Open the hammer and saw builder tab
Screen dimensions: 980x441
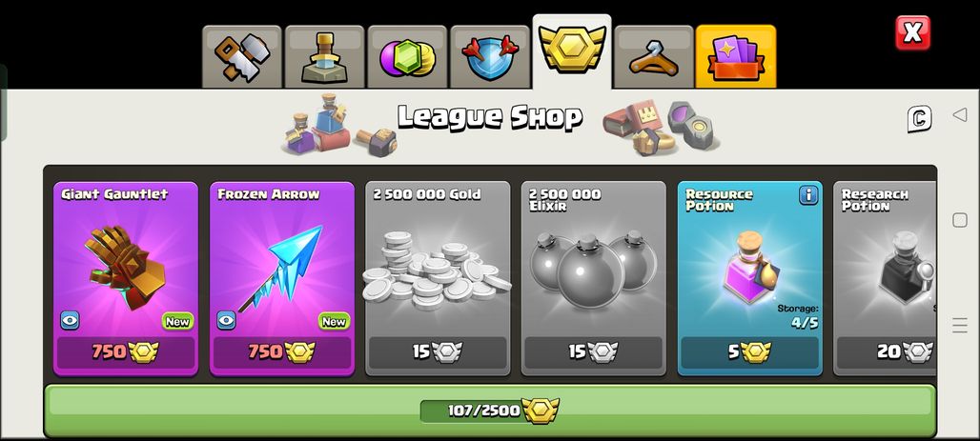coord(242,57)
